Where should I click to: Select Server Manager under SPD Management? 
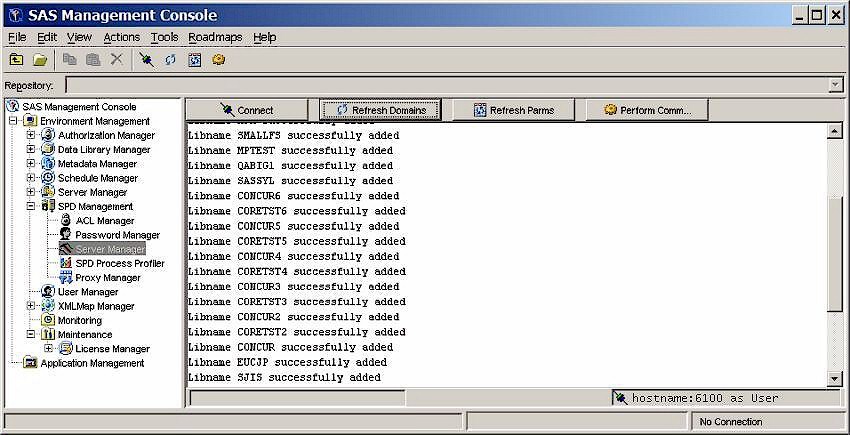pos(110,249)
